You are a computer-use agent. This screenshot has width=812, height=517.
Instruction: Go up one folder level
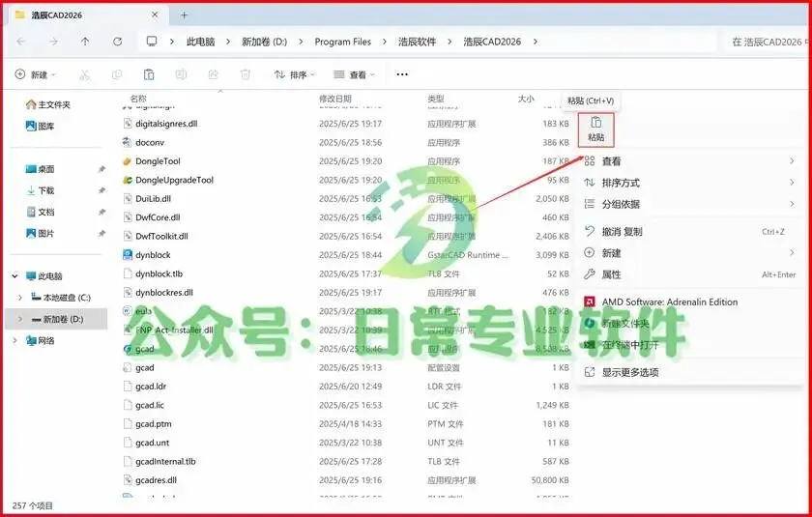pyautogui.click(x=85, y=42)
